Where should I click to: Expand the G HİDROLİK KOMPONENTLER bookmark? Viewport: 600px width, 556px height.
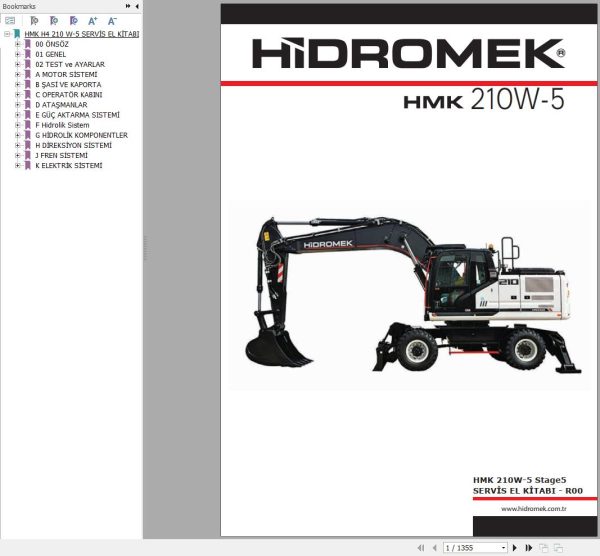tap(17, 135)
